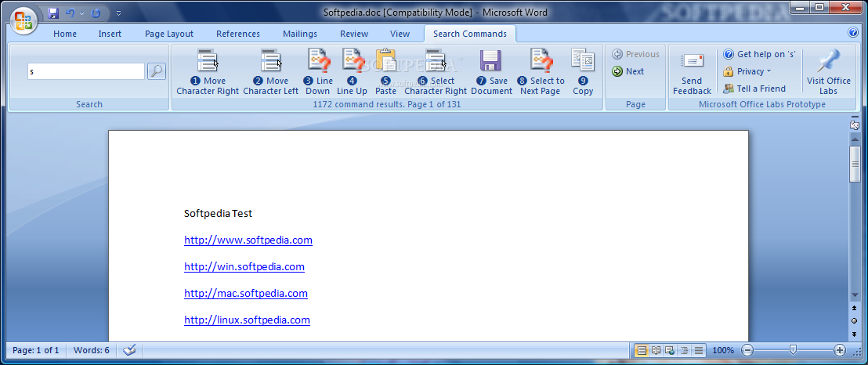Switch to Full Screen Reading view
This screenshot has width=868, height=365.
coord(656,350)
